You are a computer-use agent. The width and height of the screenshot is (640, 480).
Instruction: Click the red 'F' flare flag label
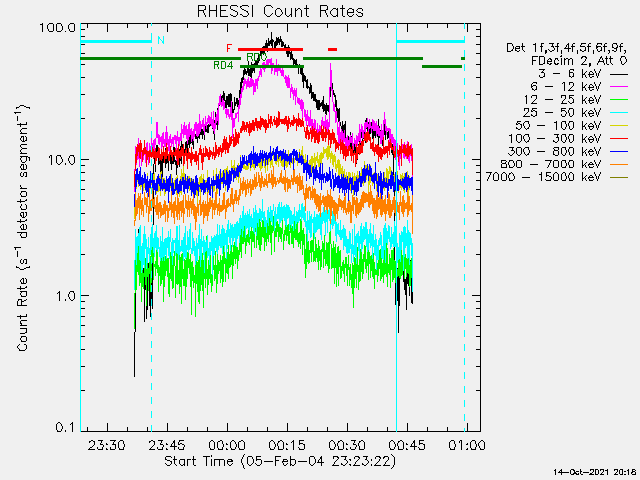tap(229, 48)
